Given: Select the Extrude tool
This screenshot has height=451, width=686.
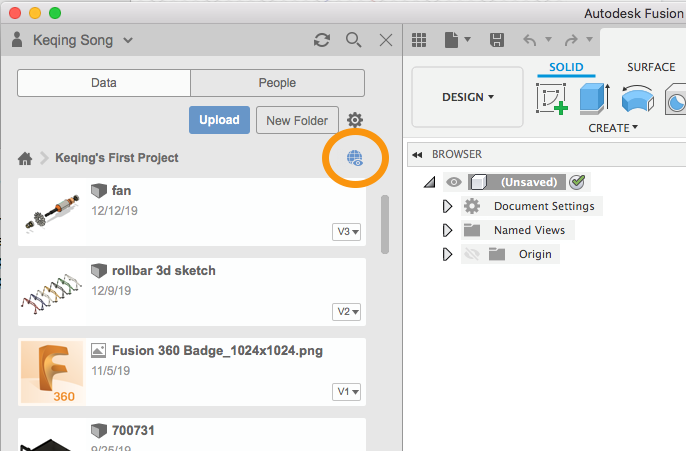Looking at the screenshot, I should (x=595, y=99).
